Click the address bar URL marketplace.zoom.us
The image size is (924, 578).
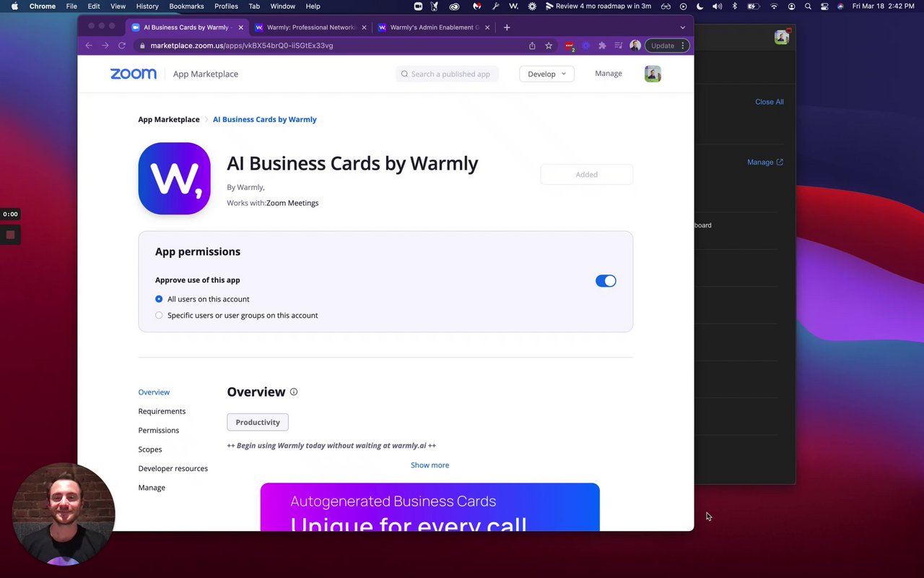pyautogui.click(x=242, y=46)
